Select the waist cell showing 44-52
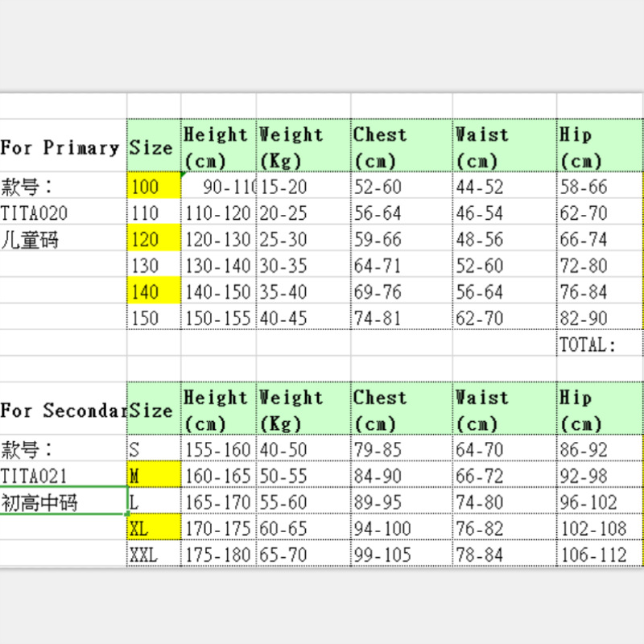The width and height of the screenshot is (644, 644). click(504, 188)
